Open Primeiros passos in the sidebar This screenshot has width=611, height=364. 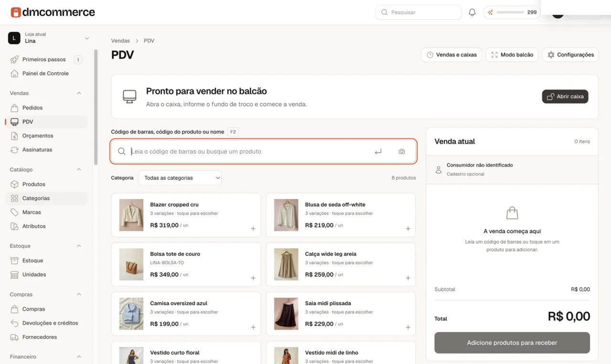tap(47, 60)
